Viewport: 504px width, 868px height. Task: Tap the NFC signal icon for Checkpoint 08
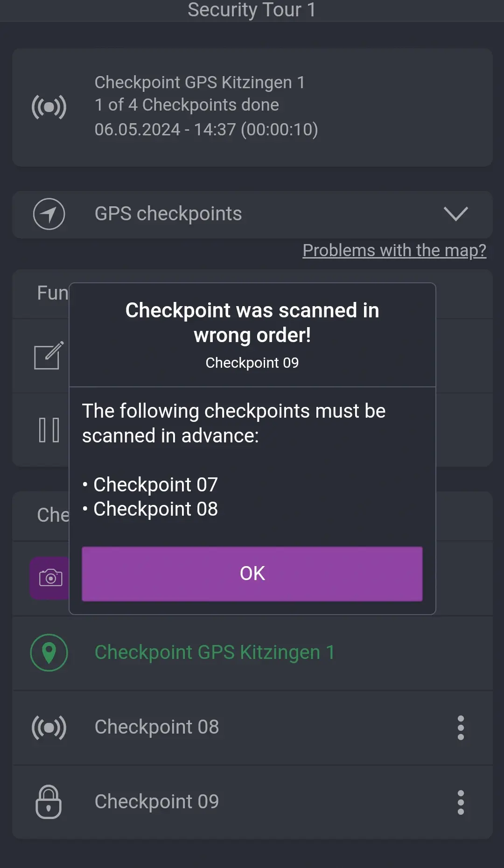pyautogui.click(x=49, y=727)
